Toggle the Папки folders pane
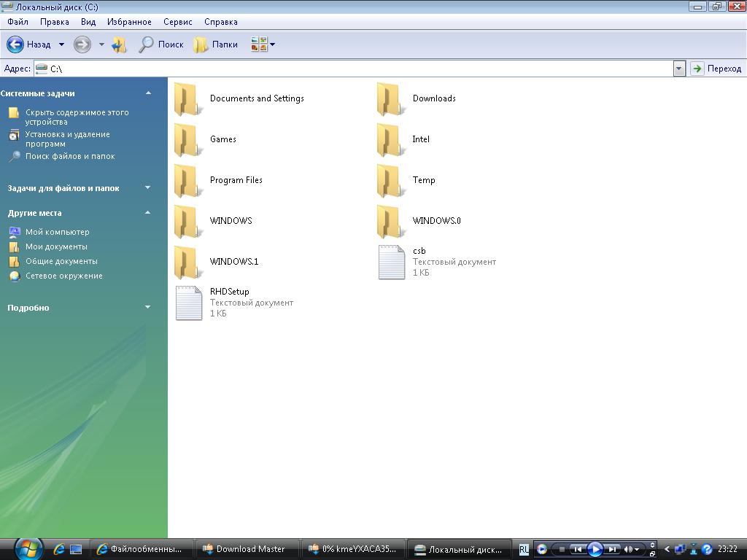Image resolution: width=747 pixels, height=560 pixels. click(x=216, y=44)
